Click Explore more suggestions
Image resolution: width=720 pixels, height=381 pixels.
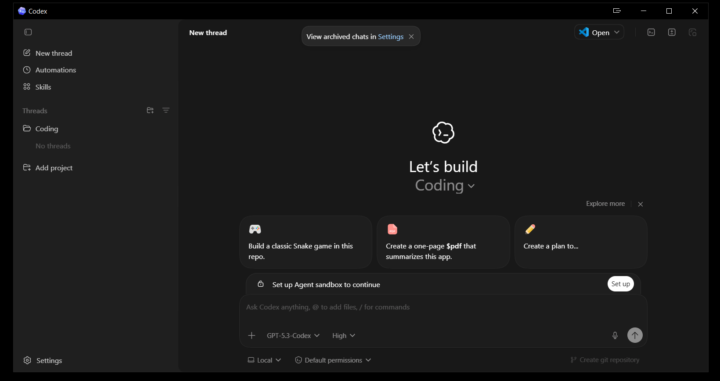(605, 204)
